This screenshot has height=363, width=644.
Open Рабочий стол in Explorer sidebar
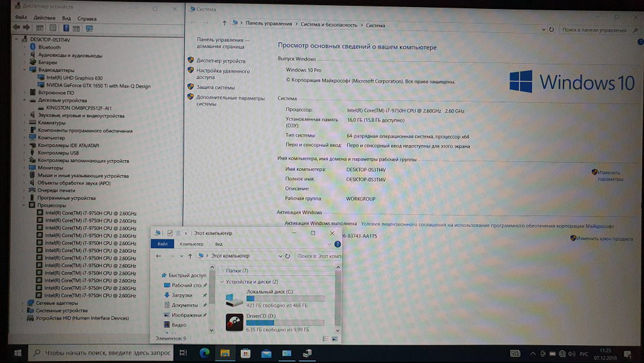point(187,285)
